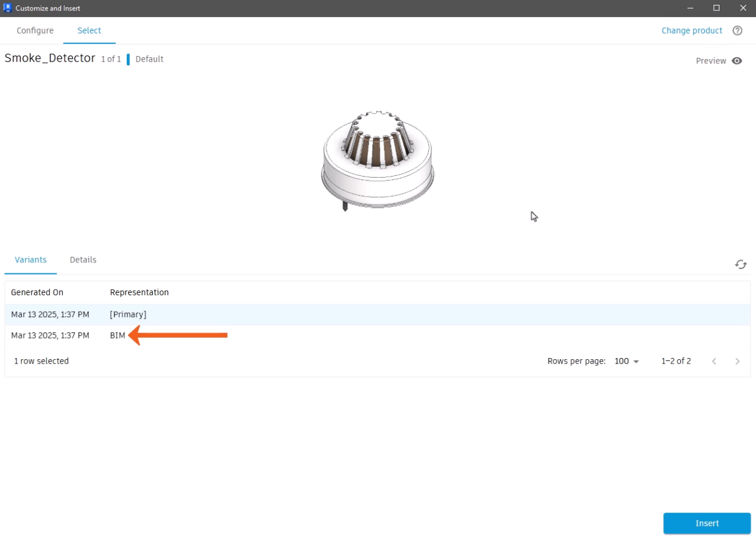Open the Variants tab
This screenshot has width=756, height=537.
coord(30,260)
